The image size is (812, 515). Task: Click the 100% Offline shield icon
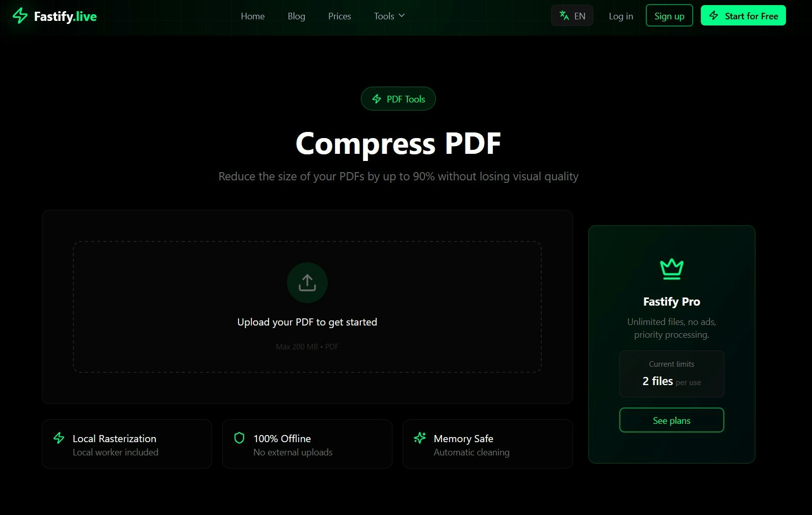pyautogui.click(x=239, y=438)
